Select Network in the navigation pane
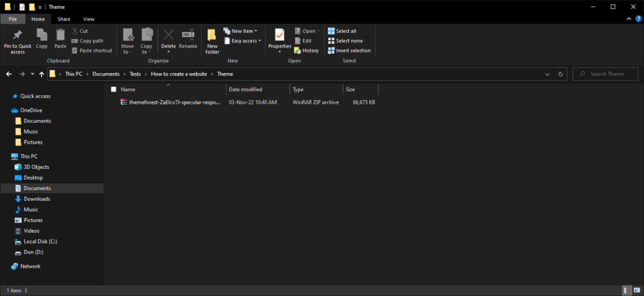 (26, 266)
